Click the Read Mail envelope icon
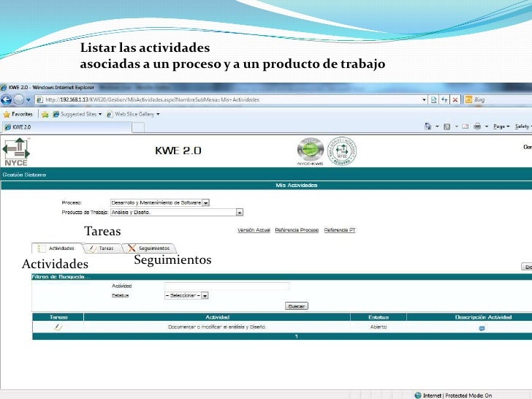The width and height of the screenshot is (532, 399). [465, 126]
